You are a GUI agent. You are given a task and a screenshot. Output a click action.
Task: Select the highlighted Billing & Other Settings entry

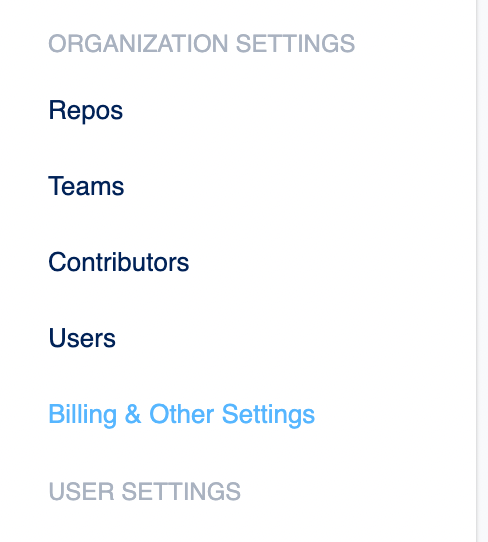pyautogui.click(x=181, y=414)
